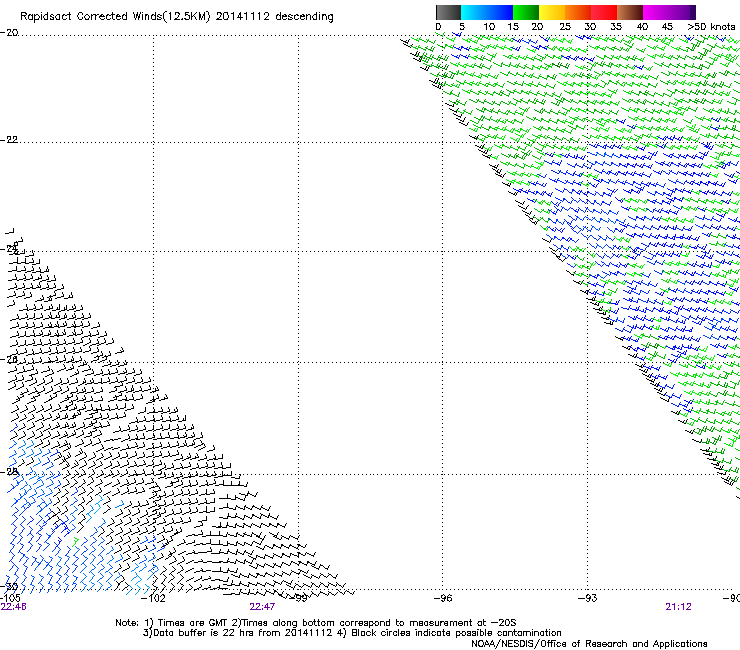This screenshot has width=740, height=650.
Task: Click the note 'Data buffer is 22 hrs'
Action: [199, 633]
